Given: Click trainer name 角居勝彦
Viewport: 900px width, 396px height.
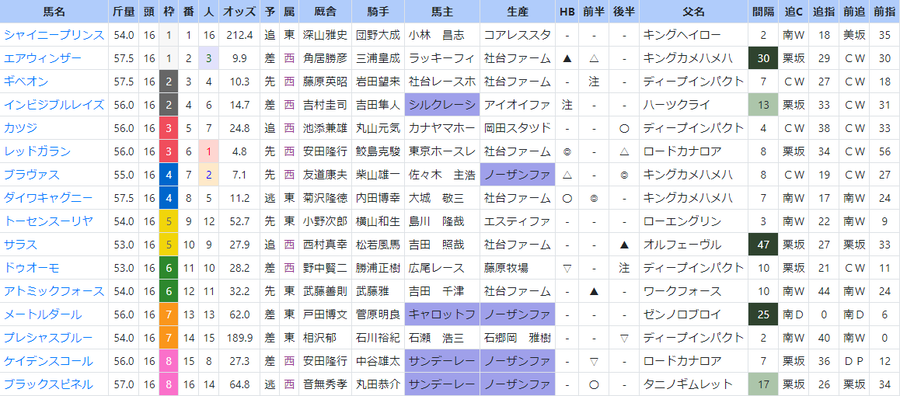Looking at the screenshot, I should [325, 58].
